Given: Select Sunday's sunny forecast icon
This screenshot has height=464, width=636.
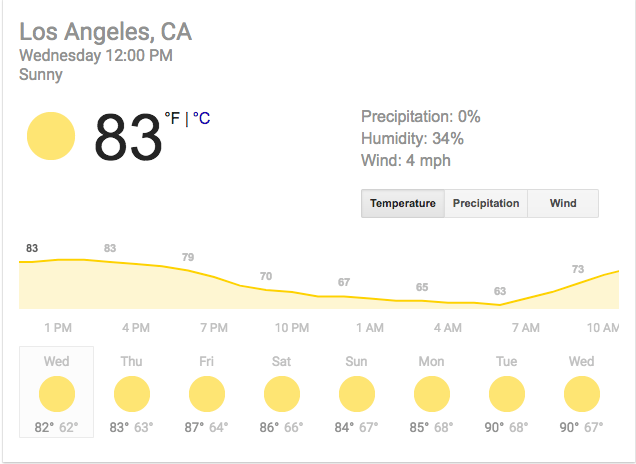Looking at the screenshot, I should (357, 394).
